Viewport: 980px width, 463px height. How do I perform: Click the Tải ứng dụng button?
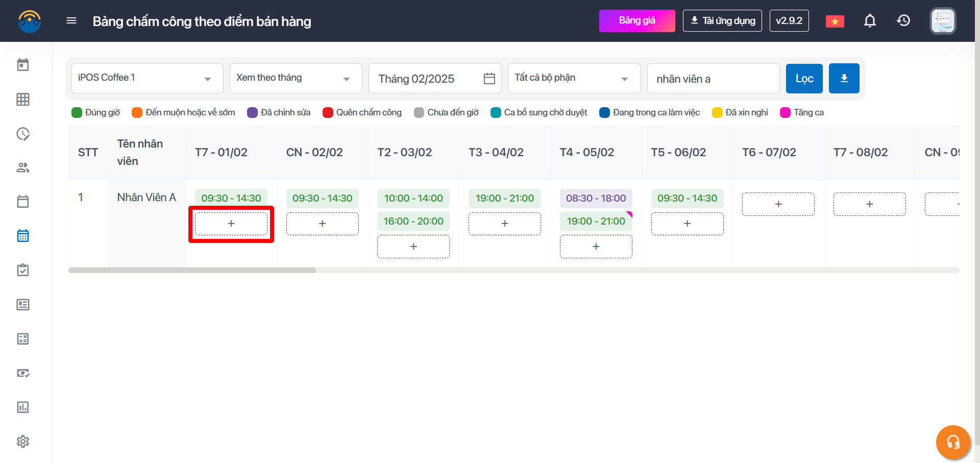tap(722, 21)
